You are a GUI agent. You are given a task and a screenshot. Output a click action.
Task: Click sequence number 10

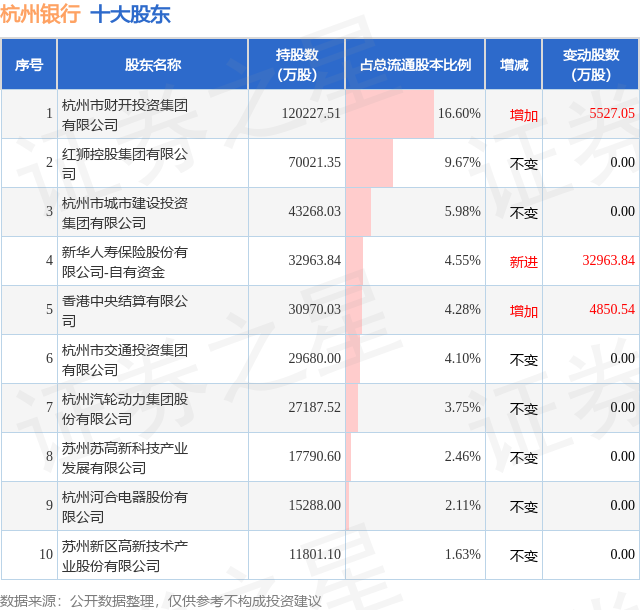coord(46,554)
